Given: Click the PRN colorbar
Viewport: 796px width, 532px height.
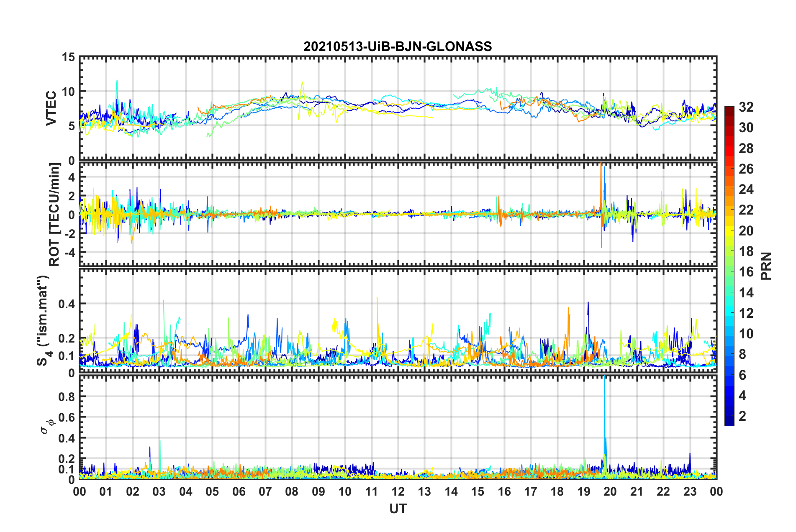Looking at the screenshot, I should (729, 266).
